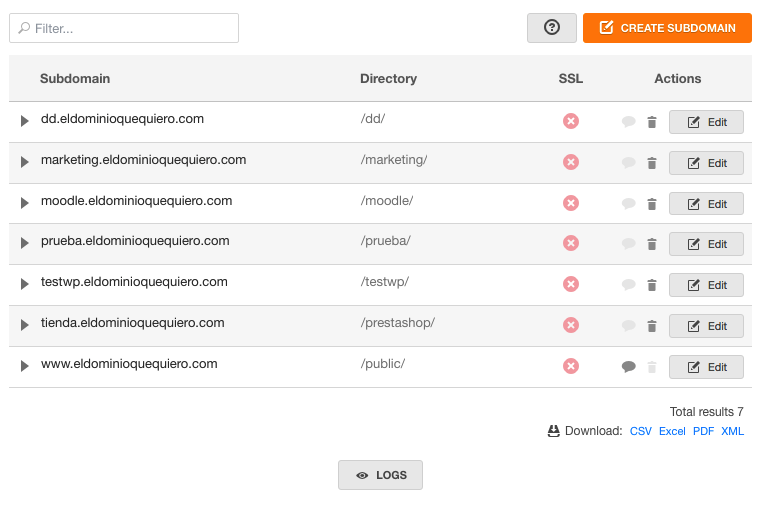Open the help question mark button
The image size is (769, 512).
point(552,27)
